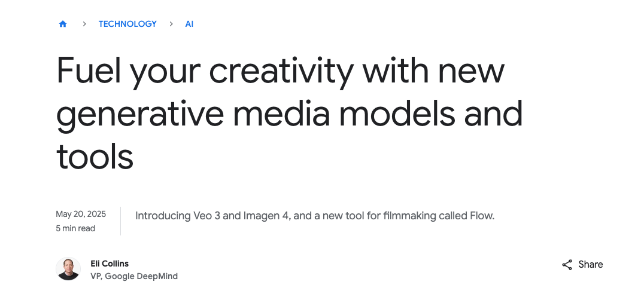
Task: Click the "VP, Google DeepMind" author title
Action: pyautogui.click(x=134, y=276)
